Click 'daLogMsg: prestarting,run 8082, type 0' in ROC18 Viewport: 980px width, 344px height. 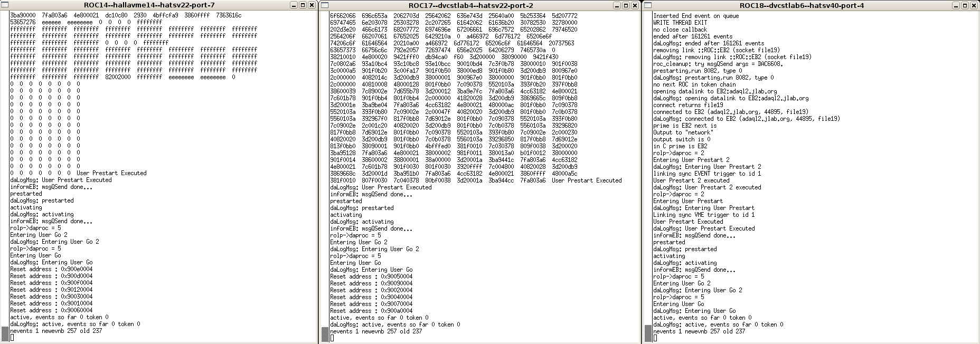click(x=713, y=78)
